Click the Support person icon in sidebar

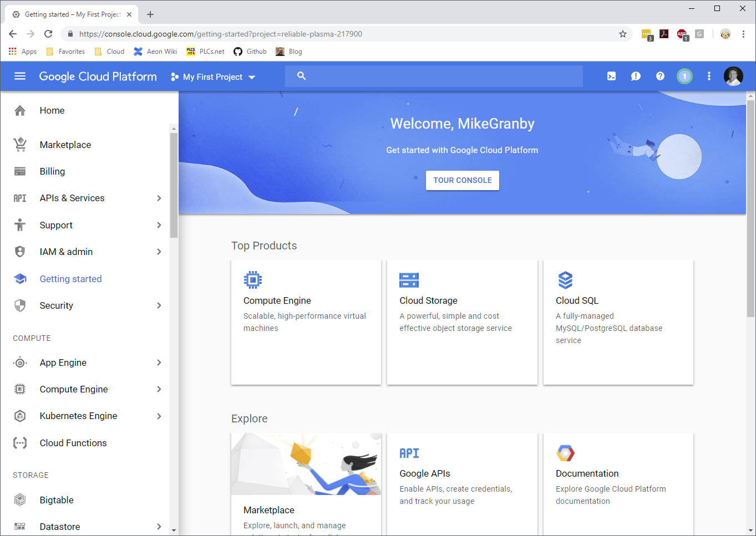pos(20,225)
